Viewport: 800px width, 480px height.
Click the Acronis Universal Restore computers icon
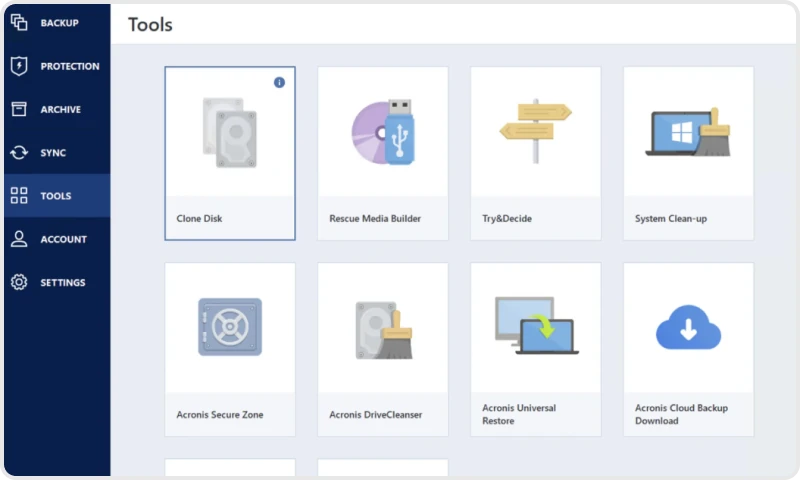537,325
